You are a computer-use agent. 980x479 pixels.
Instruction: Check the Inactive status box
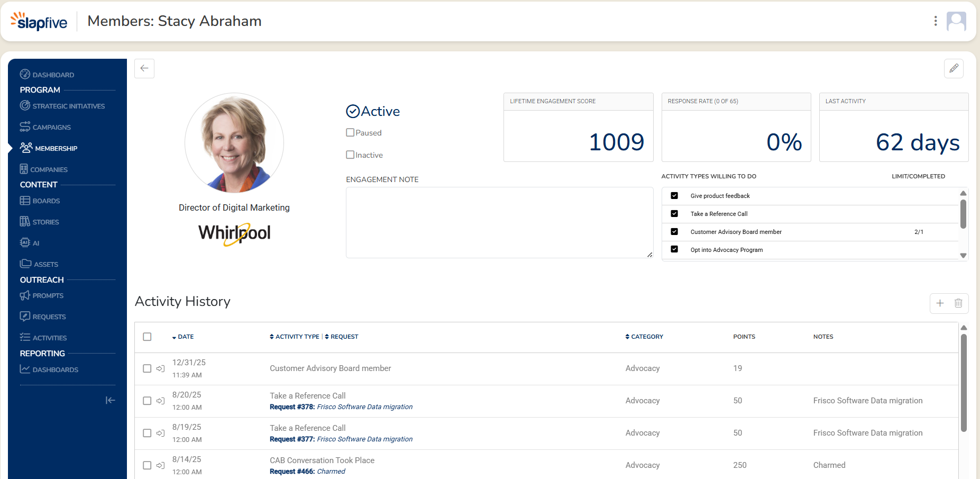(x=350, y=155)
